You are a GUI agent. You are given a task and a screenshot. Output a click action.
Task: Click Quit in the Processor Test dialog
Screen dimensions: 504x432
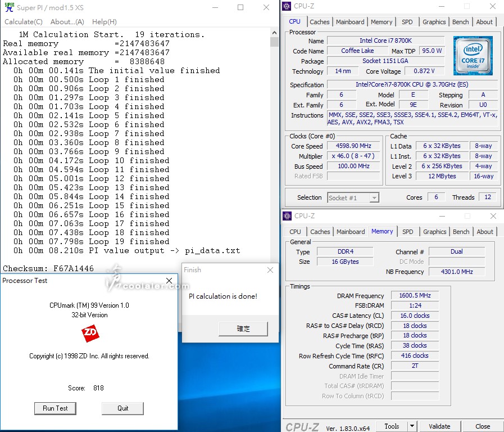[x=123, y=408]
